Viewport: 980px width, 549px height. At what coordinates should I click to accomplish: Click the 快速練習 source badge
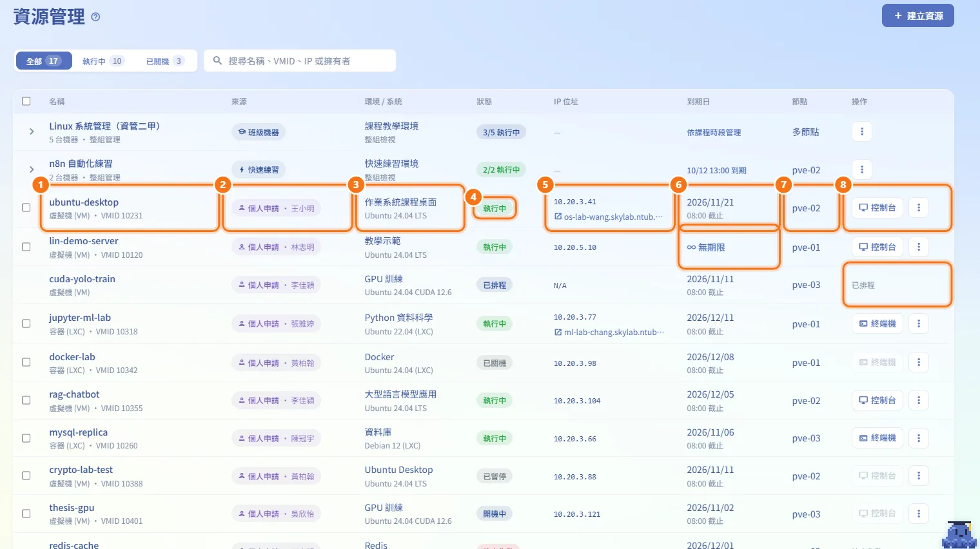coord(259,169)
